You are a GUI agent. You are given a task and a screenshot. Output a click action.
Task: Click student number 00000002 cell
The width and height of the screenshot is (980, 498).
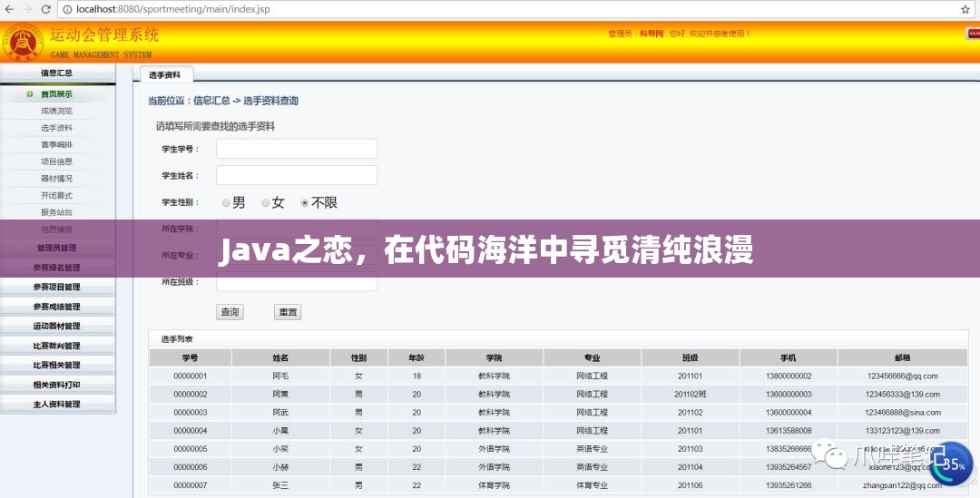click(x=191, y=395)
